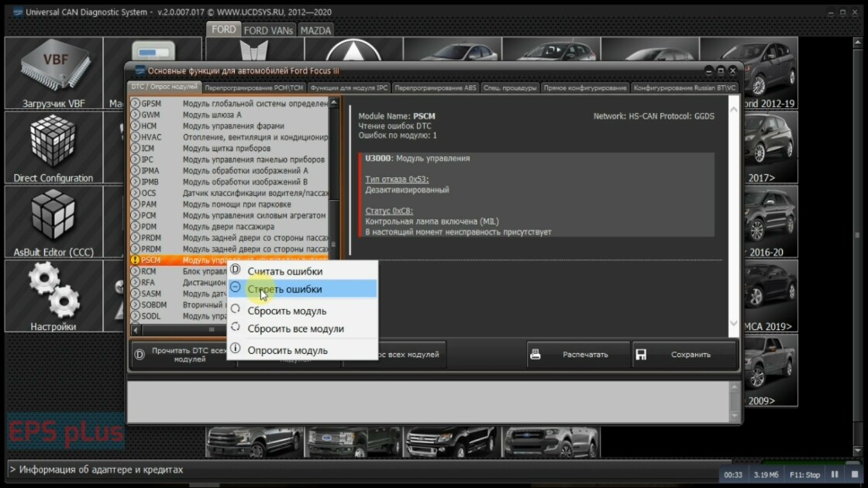Click module list scroll-up arrow
Viewport: 868px width, 488px height.
(x=334, y=102)
